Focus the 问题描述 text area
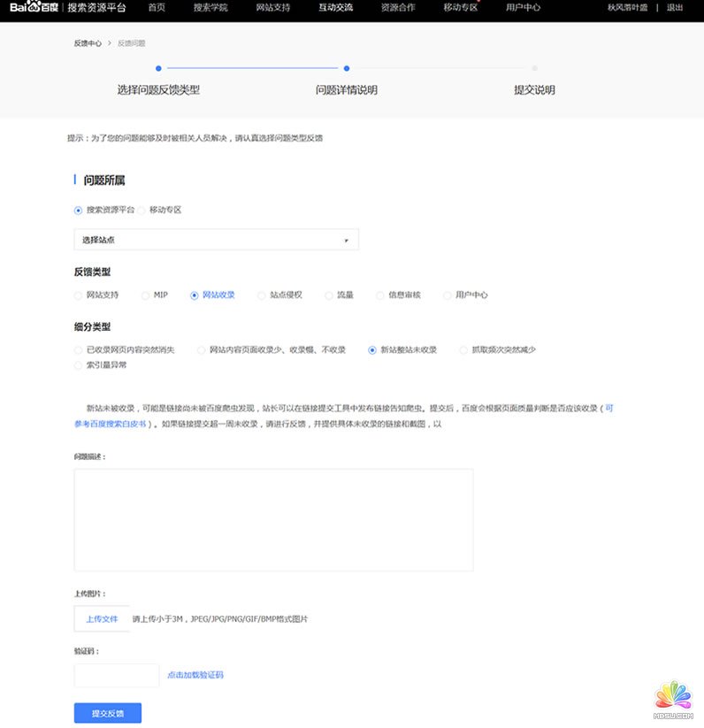 [273, 519]
